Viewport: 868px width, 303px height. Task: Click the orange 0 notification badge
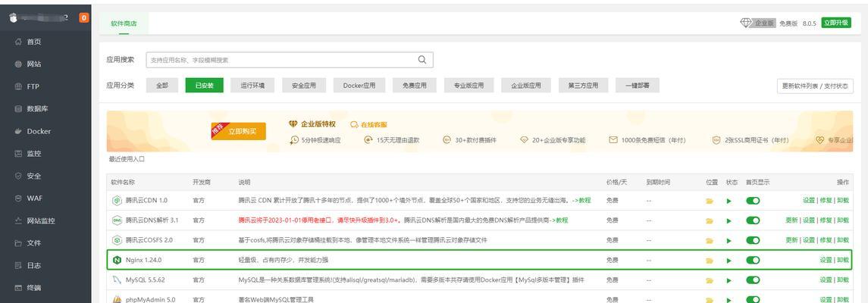coord(84,17)
